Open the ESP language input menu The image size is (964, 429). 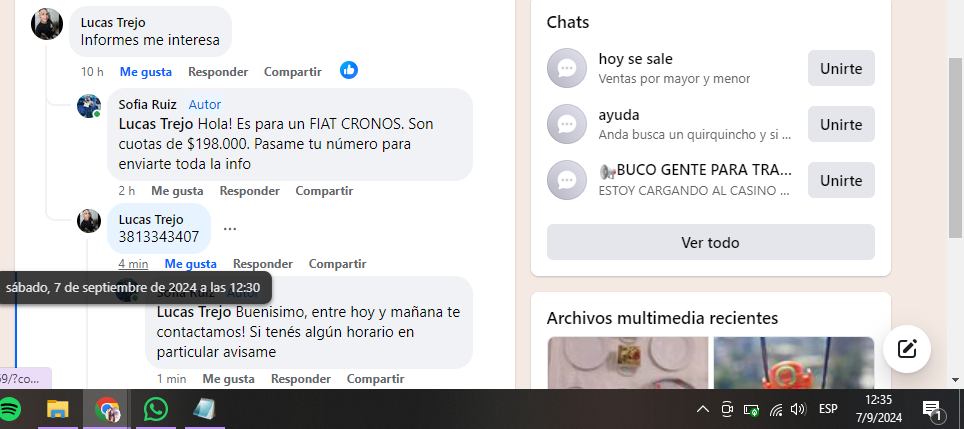828,409
